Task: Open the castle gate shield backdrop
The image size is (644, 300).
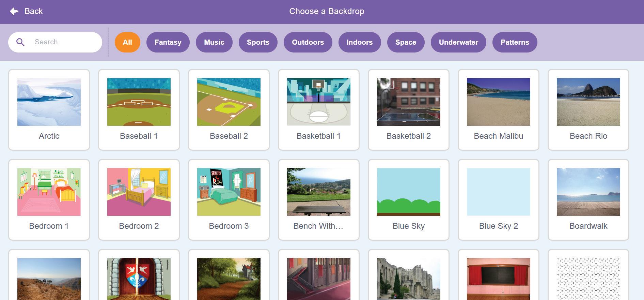Action: (x=139, y=279)
